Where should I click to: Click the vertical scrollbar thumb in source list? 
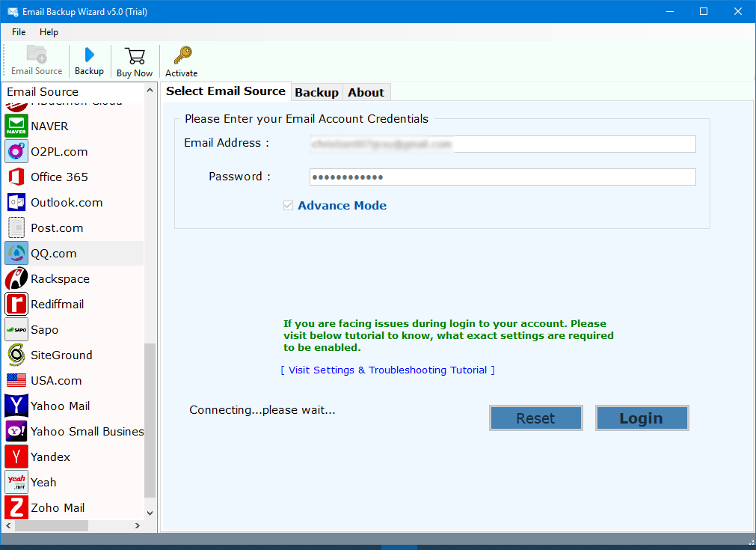[150, 420]
